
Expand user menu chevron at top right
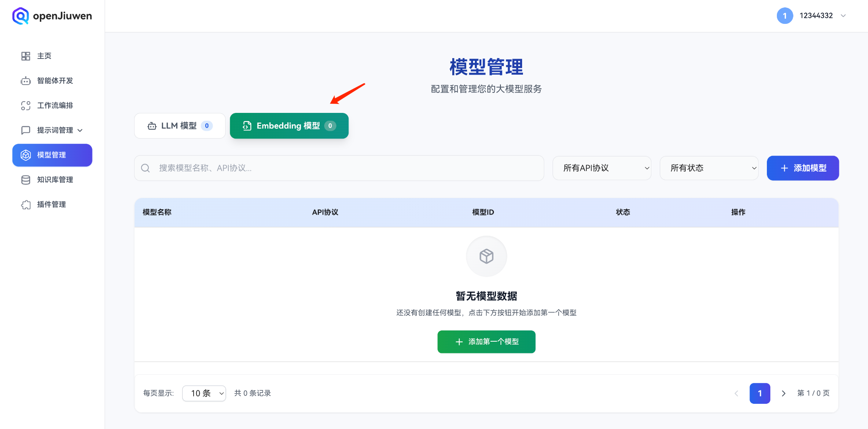click(843, 16)
